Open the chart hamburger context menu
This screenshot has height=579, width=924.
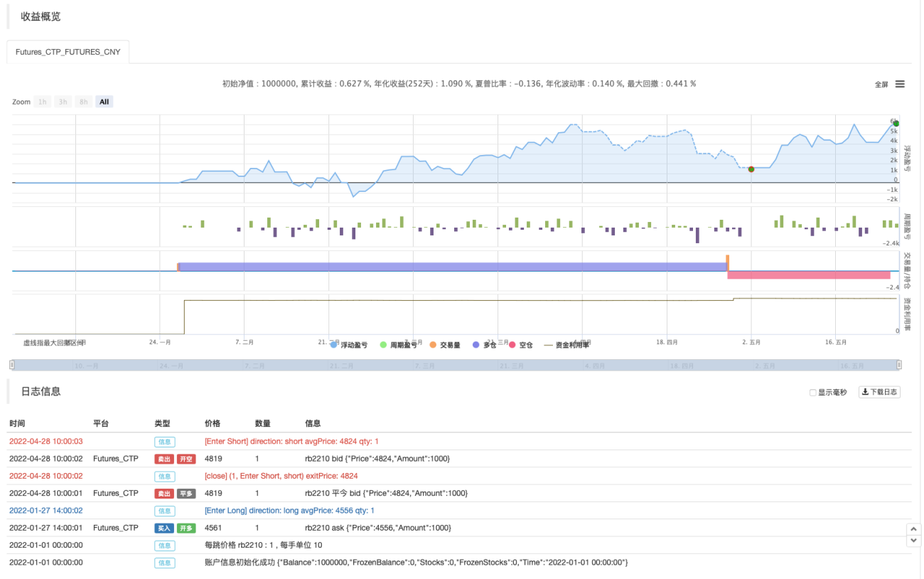point(900,84)
